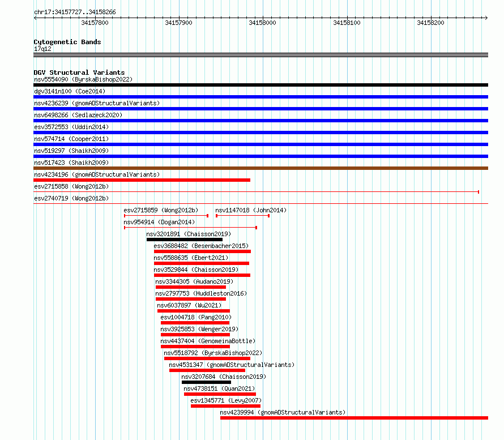Open variant nsv519297 (Shaikh2009) label
Screen dimensions: 504x440
point(71,151)
